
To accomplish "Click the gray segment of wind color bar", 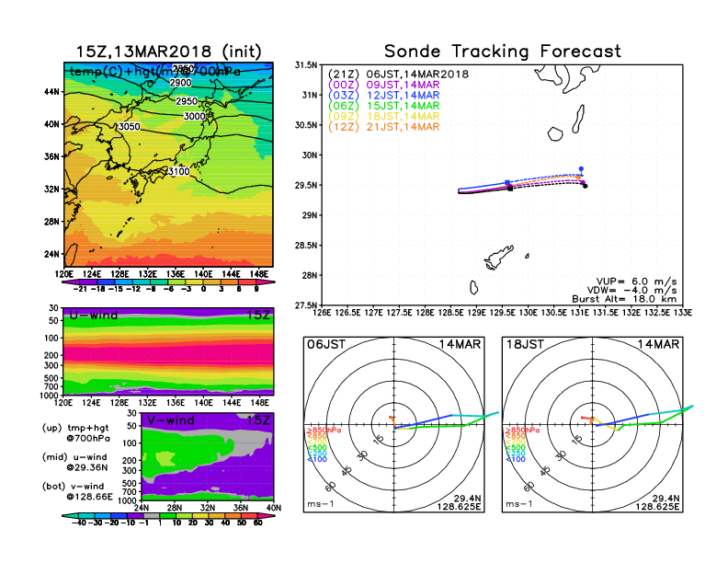I will pyautogui.click(x=151, y=515).
